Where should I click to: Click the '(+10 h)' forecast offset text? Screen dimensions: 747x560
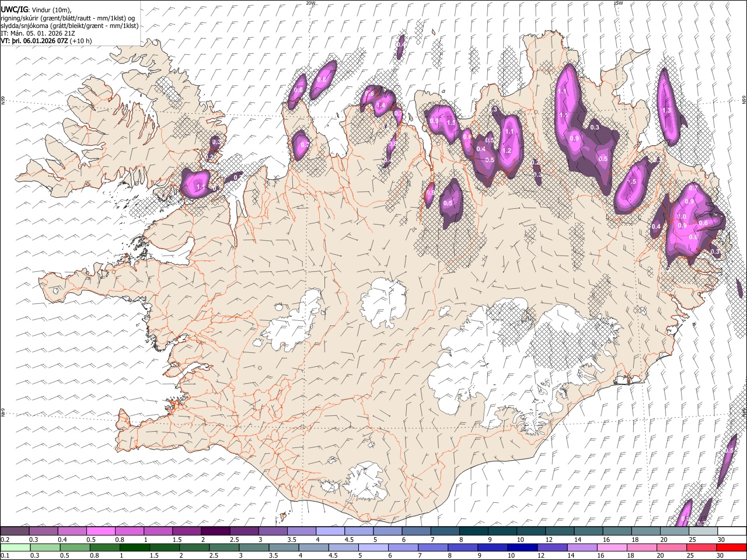point(81,41)
